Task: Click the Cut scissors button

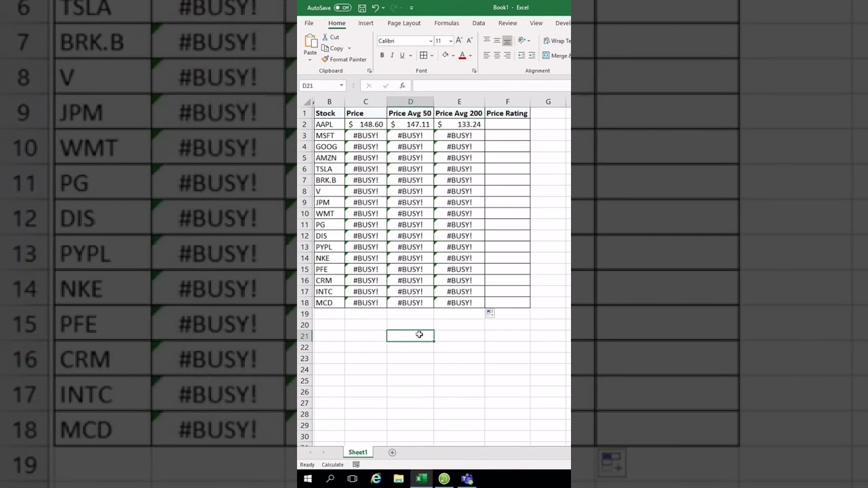Action: 330,37
